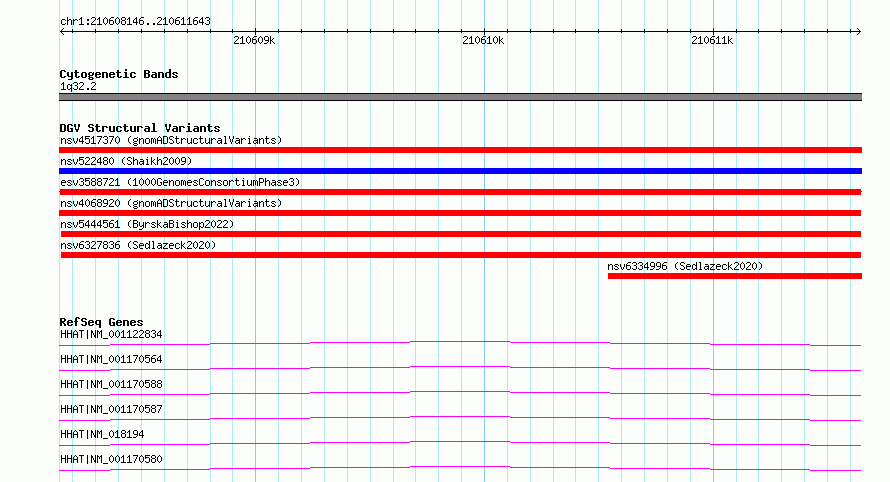Click the HHAT|NM_001170564 transcript label
The image size is (890, 482).
point(111,359)
